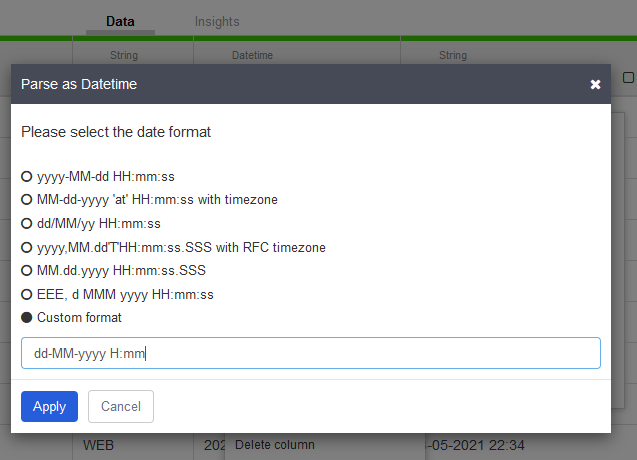The height and width of the screenshot is (460, 637).
Task: Switch to the Data tab
Action: point(120,22)
